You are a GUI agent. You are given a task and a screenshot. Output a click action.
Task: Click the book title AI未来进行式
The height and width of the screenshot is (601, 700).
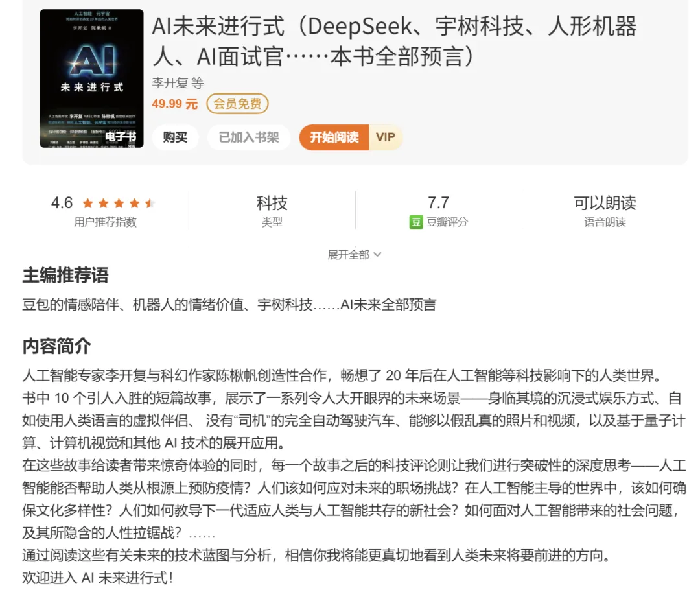[x=394, y=41]
